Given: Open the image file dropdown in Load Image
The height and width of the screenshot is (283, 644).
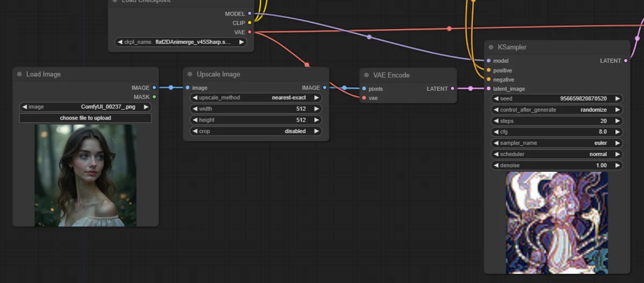Looking at the screenshot, I should pyautogui.click(x=85, y=107).
